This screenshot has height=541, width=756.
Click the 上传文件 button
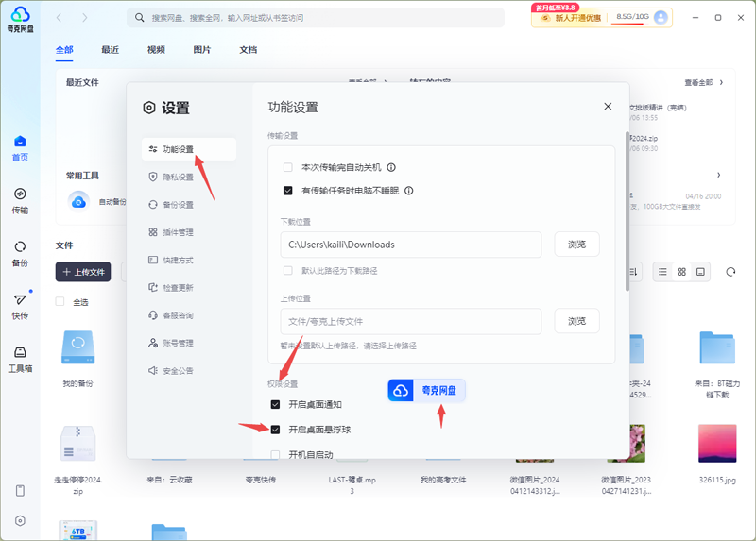point(83,272)
